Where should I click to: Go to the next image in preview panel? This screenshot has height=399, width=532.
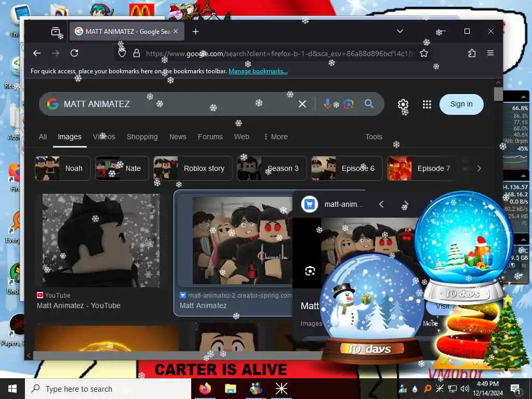pyautogui.click(x=405, y=204)
